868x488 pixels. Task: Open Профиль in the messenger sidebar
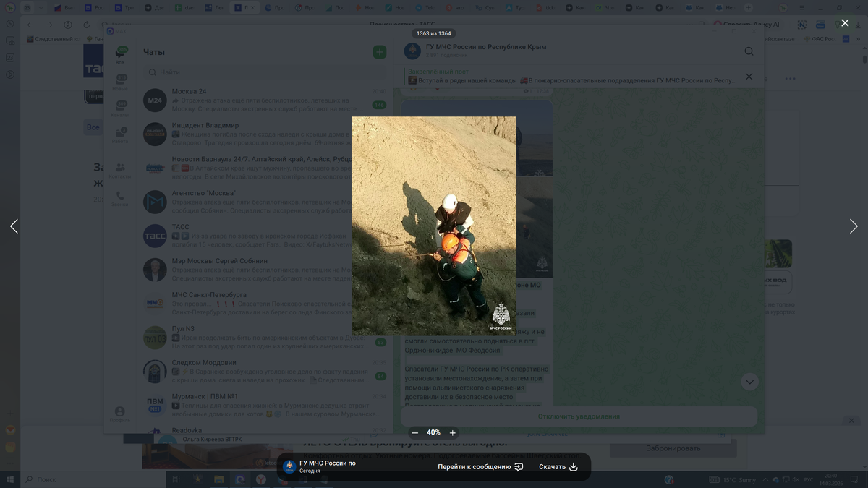pyautogui.click(x=120, y=414)
